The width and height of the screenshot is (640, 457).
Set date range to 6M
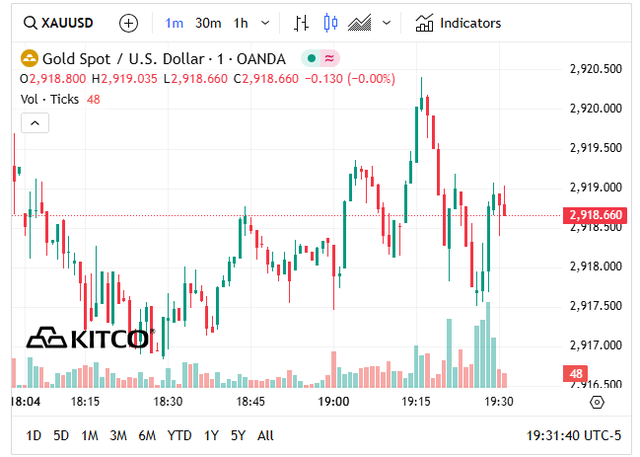pyautogui.click(x=147, y=436)
